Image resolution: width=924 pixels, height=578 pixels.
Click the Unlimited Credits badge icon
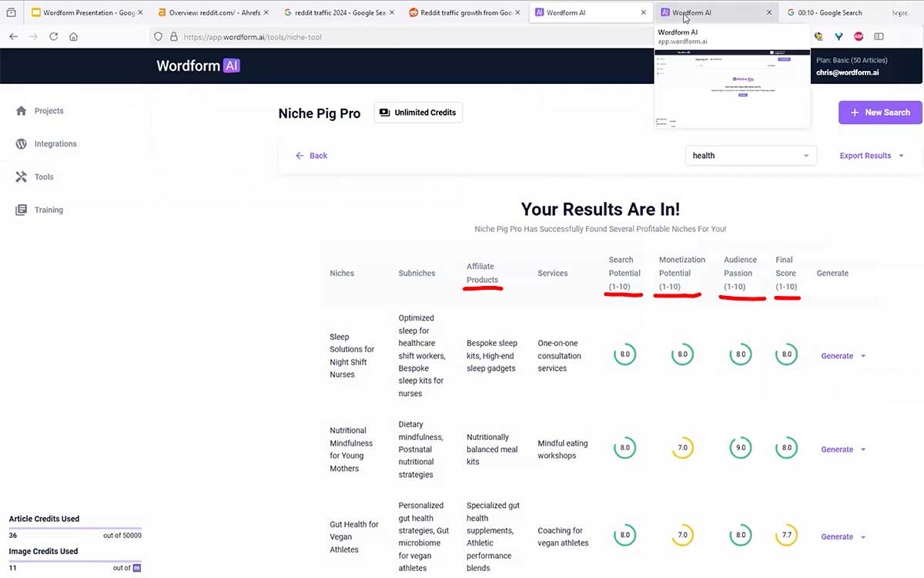(x=385, y=112)
